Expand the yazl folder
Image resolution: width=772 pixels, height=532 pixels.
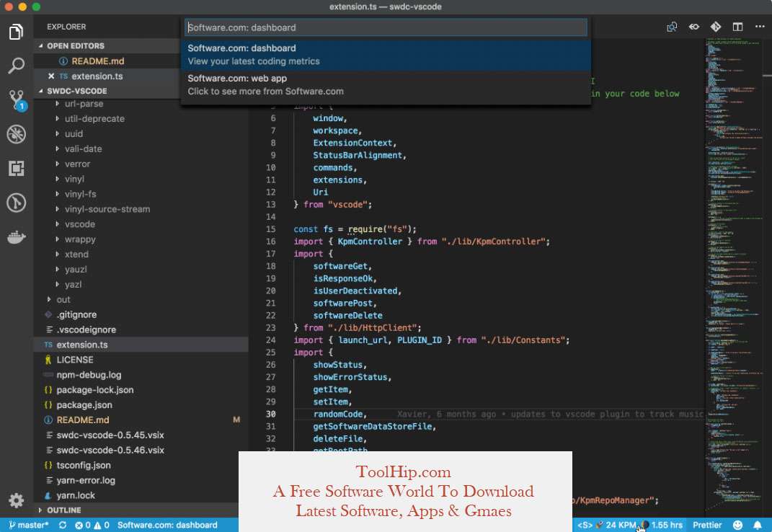(x=57, y=285)
